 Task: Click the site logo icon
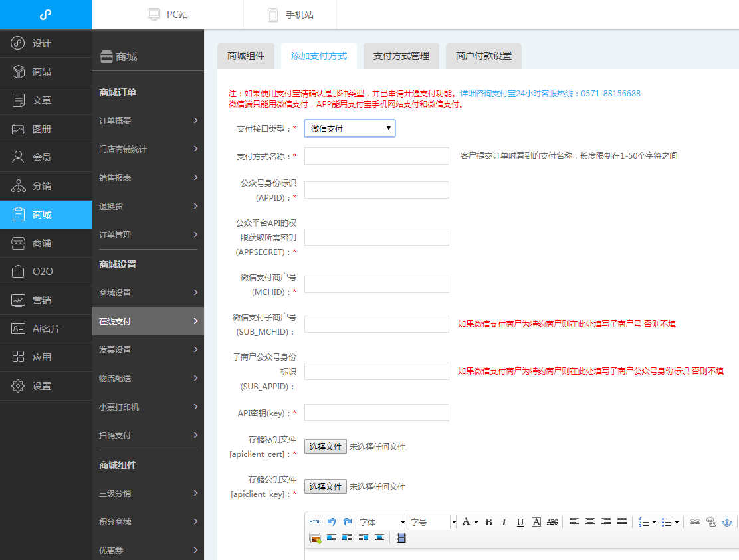45,15
